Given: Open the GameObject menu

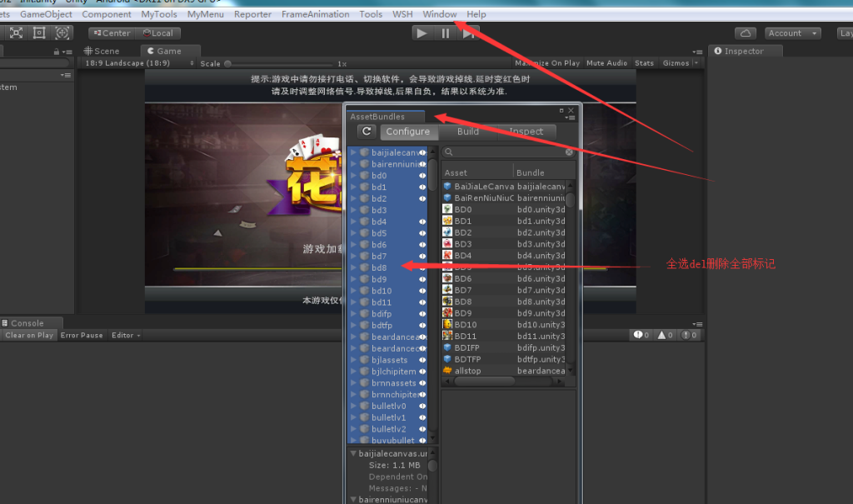Looking at the screenshot, I should (x=46, y=14).
